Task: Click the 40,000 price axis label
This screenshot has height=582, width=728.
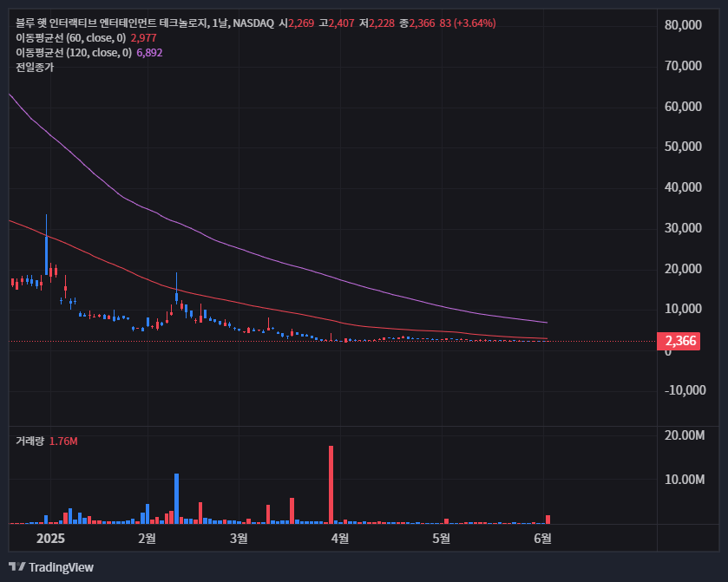Action: (683, 187)
